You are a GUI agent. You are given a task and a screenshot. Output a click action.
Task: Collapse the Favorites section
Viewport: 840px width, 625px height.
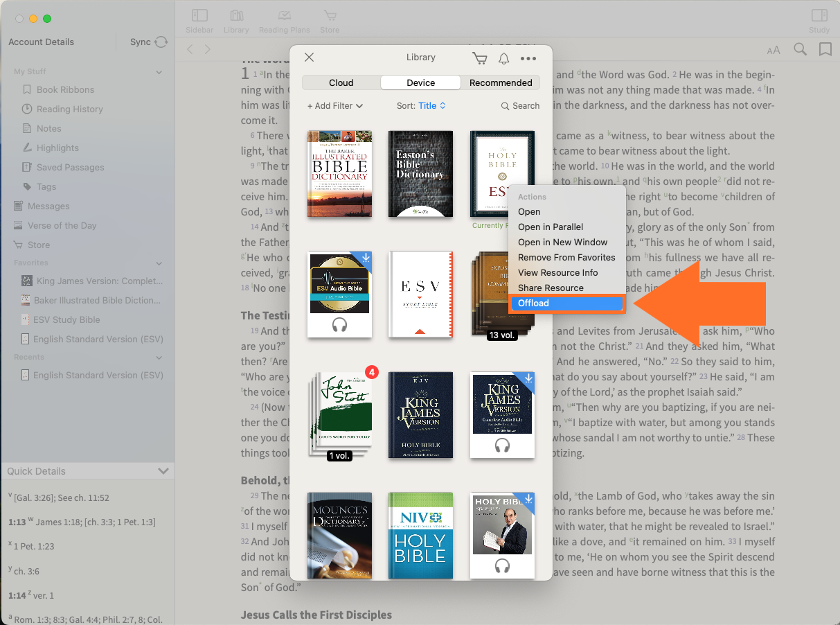click(x=159, y=263)
